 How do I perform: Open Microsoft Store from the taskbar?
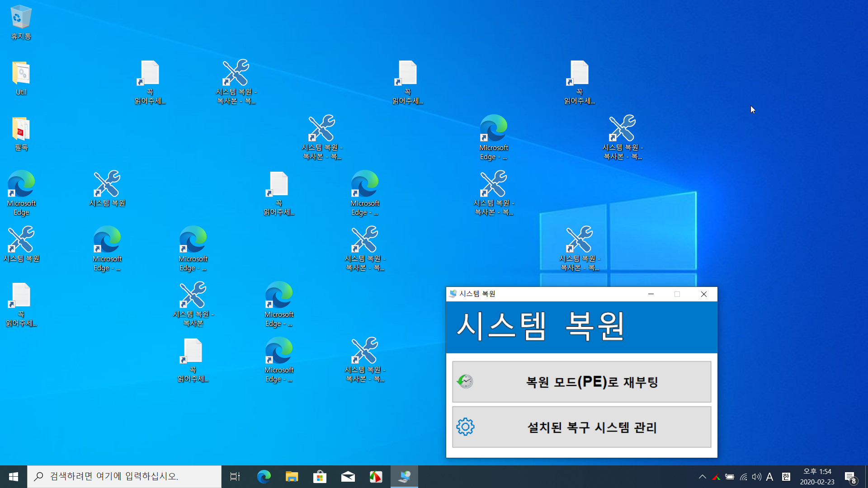click(x=320, y=477)
